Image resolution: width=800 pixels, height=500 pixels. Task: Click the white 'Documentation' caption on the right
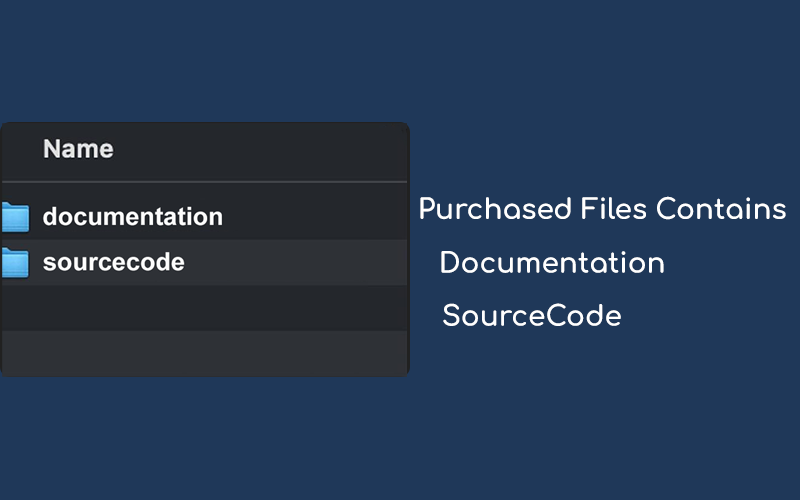552,263
